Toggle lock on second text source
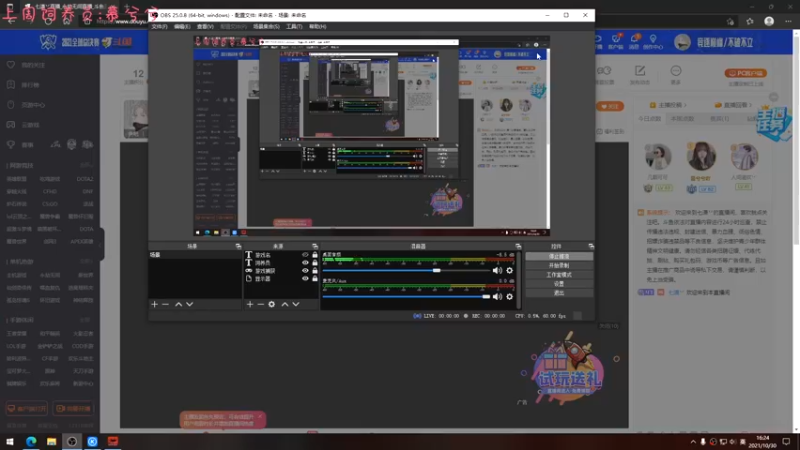This screenshot has width=800, height=450. click(315, 263)
